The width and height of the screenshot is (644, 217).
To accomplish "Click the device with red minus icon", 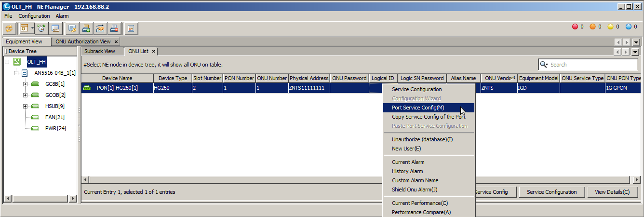I will (x=114, y=28).
